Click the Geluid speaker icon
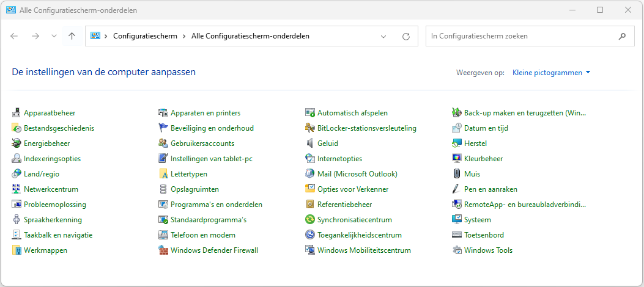644x287 pixels. point(310,143)
